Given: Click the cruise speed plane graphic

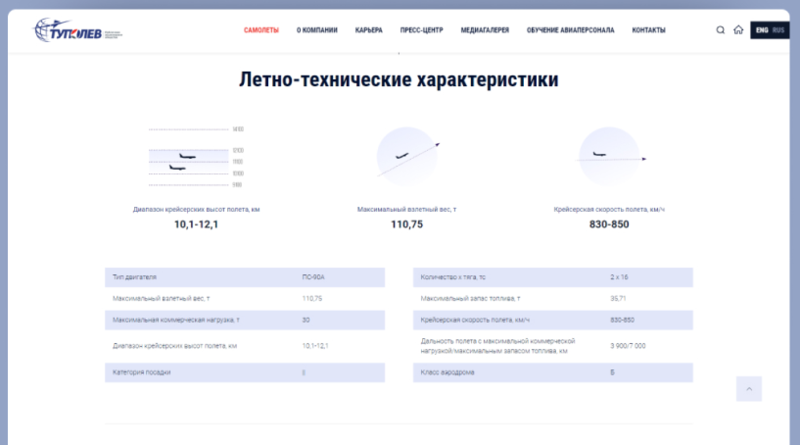Looking at the screenshot, I should pos(611,156).
